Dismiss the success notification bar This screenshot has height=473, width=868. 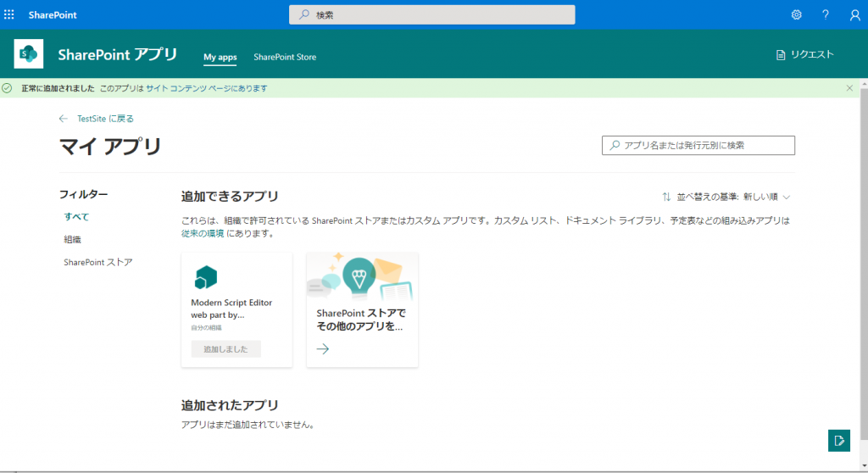849,88
